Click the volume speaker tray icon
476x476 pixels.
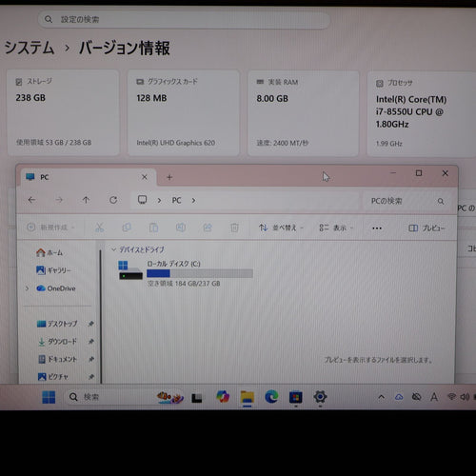click(x=465, y=396)
